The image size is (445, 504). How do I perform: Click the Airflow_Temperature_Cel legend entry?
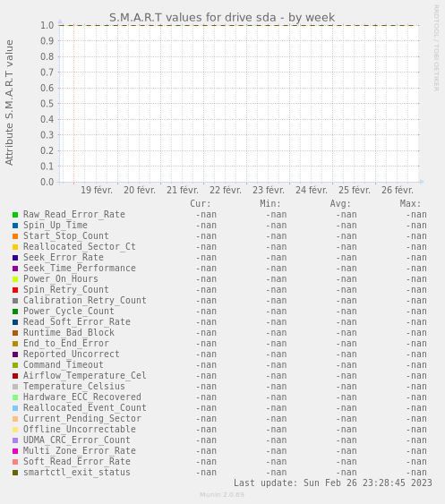pyautogui.click(x=85, y=375)
